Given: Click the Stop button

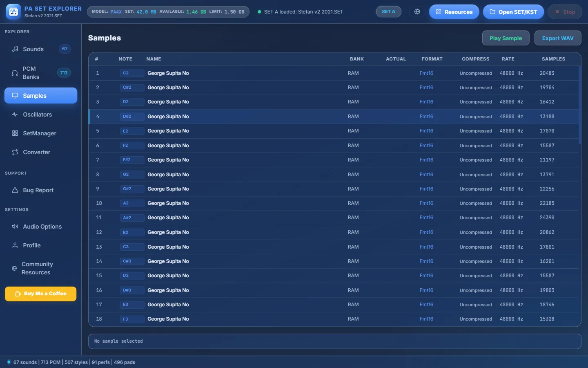Looking at the screenshot, I should [565, 12].
